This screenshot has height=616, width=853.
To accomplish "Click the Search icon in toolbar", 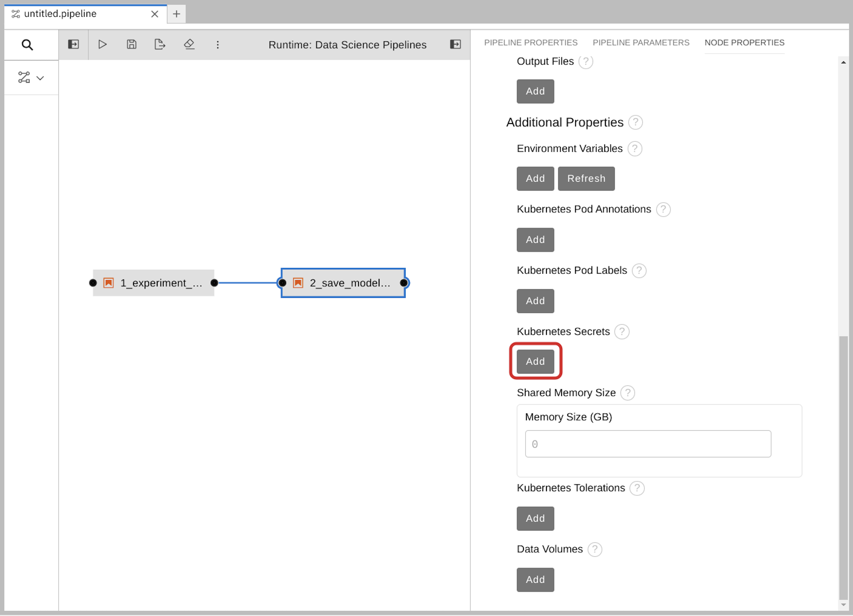I will click(x=27, y=44).
